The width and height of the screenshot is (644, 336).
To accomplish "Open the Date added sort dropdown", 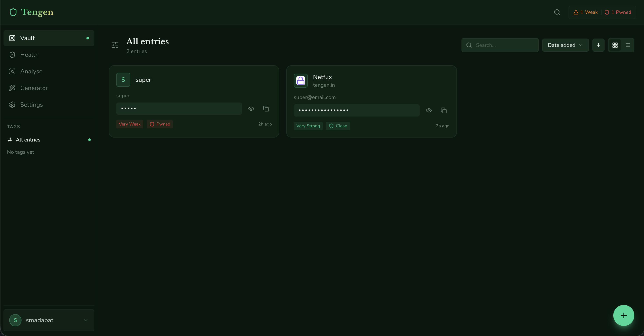I will 565,45.
